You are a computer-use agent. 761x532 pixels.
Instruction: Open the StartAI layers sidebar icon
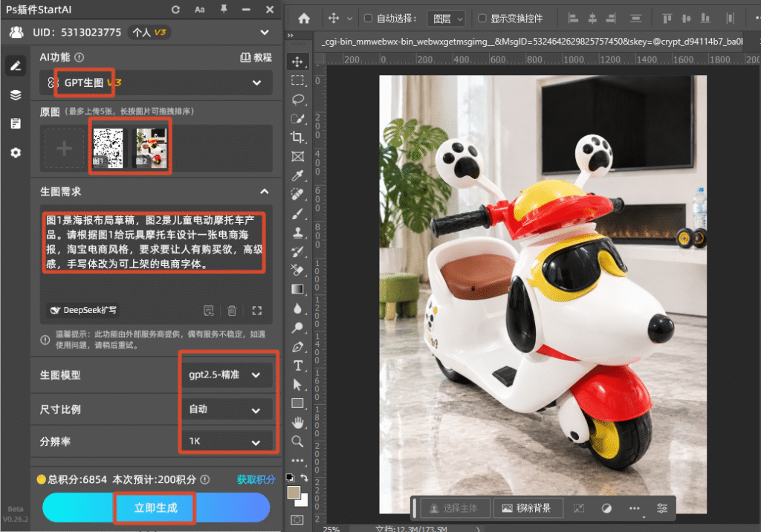click(x=16, y=94)
